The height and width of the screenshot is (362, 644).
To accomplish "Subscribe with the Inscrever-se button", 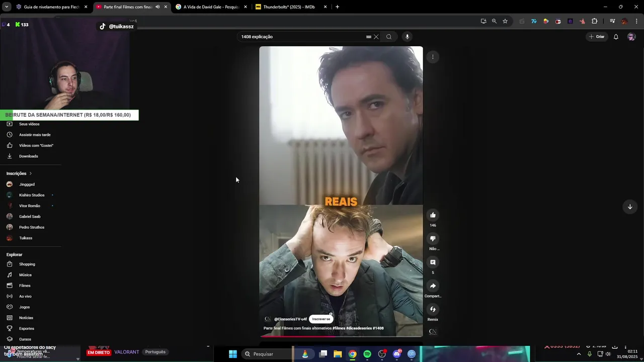I will pyautogui.click(x=321, y=319).
